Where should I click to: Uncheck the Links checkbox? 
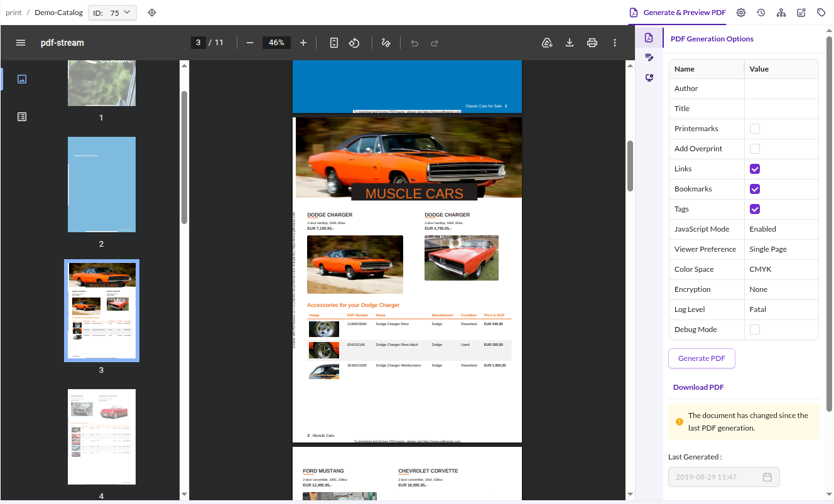(x=755, y=169)
